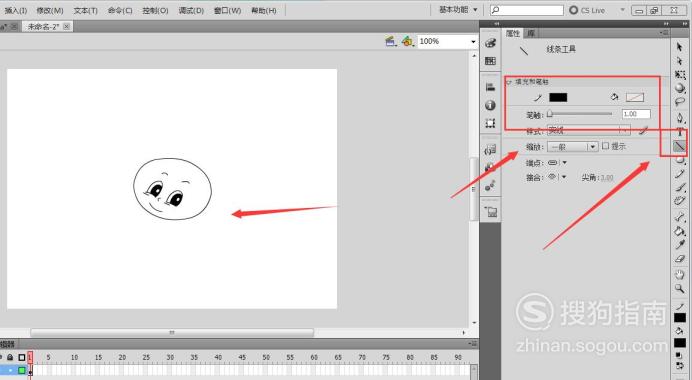
Task: Select the Deco tool
Action: tap(680, 201)
